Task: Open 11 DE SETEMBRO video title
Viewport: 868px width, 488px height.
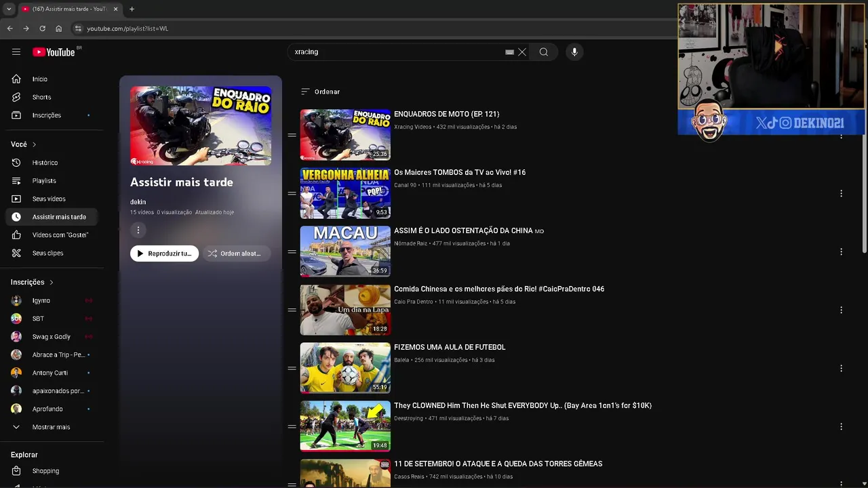Action: tap(498, 464)
